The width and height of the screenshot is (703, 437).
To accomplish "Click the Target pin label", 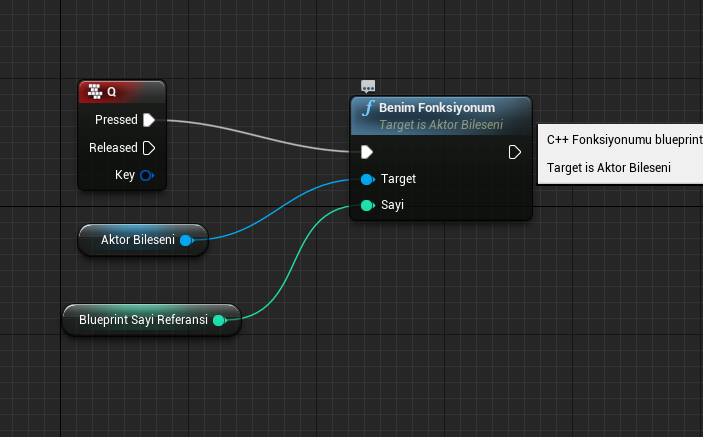I will coord(398,179).
